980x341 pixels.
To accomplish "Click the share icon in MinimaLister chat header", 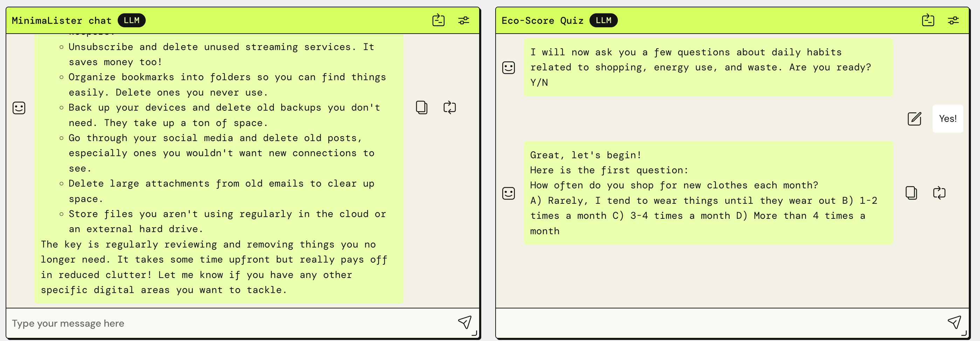I will click(438, 20).
